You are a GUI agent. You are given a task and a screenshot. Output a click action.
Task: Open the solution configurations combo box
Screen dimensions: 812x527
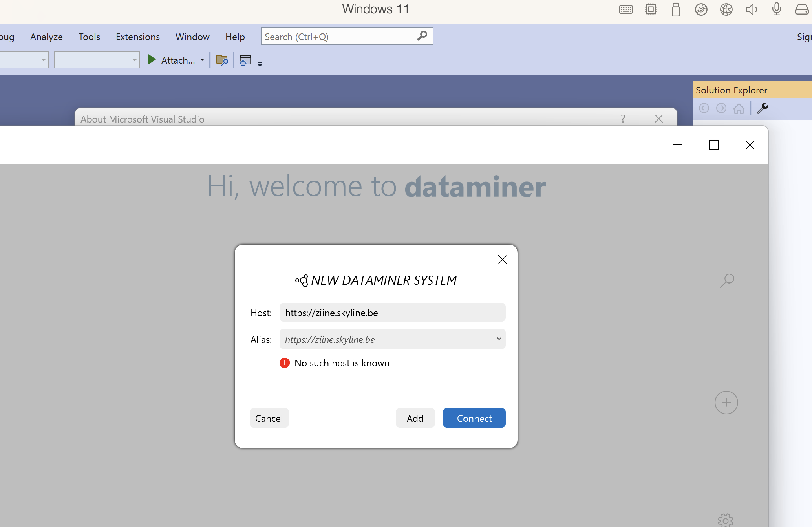pos(24,60)
